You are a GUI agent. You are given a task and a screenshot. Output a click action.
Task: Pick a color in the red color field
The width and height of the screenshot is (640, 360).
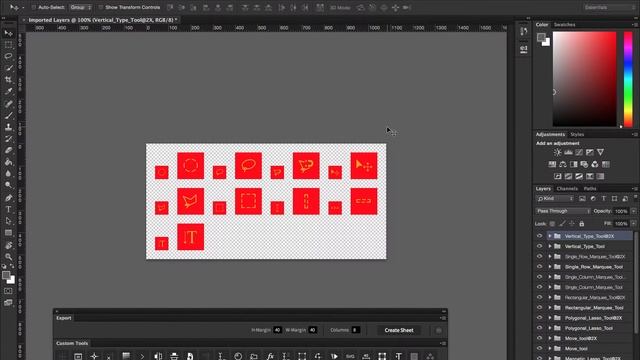point(584,79)
